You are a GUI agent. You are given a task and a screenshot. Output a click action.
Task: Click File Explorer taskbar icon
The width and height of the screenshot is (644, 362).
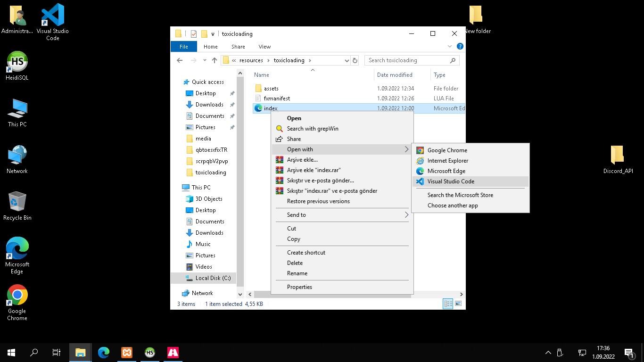click(81, 352)
